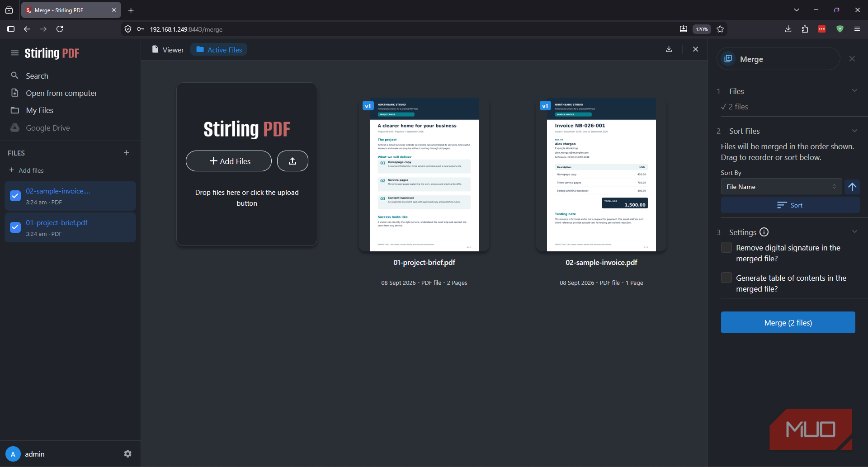Uncheck the 02-sample-invoice file checkbox
This screenshot has height=467, width=868.
15,196
